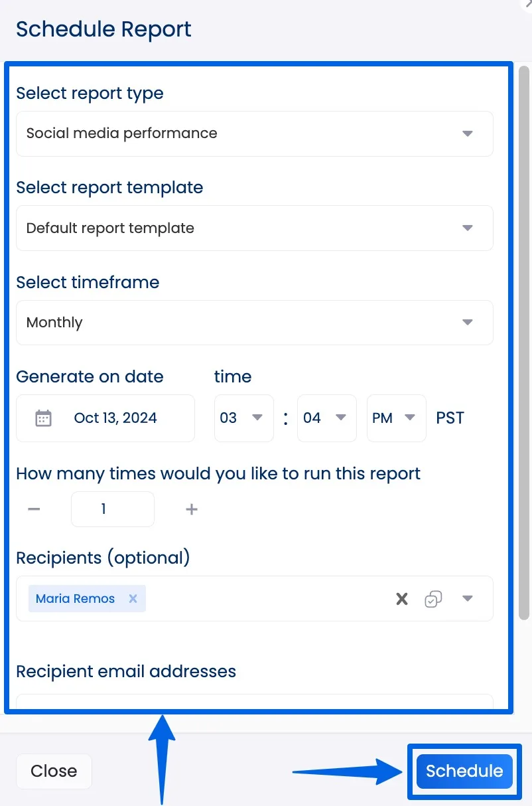Remove Maria Remos via the chip's X

[x=132, y=598]
